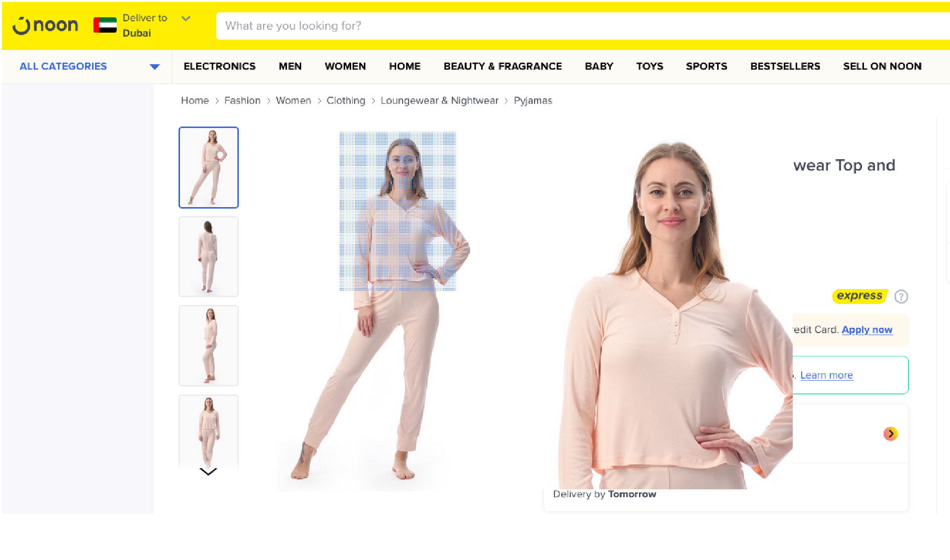Go to Fashion breadcrumb
The height and width of the screenshot is (560, 950).
[242, 100]
